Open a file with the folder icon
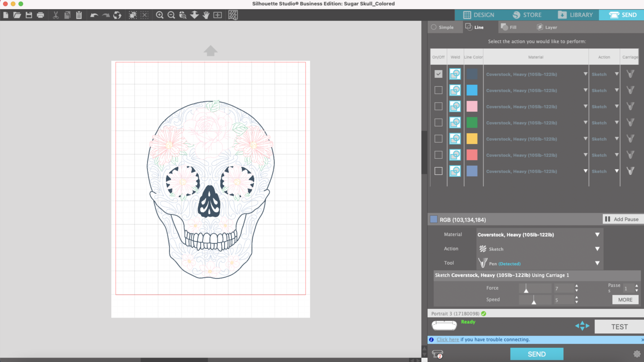This screenshot has width=644, height=362. 17,15
